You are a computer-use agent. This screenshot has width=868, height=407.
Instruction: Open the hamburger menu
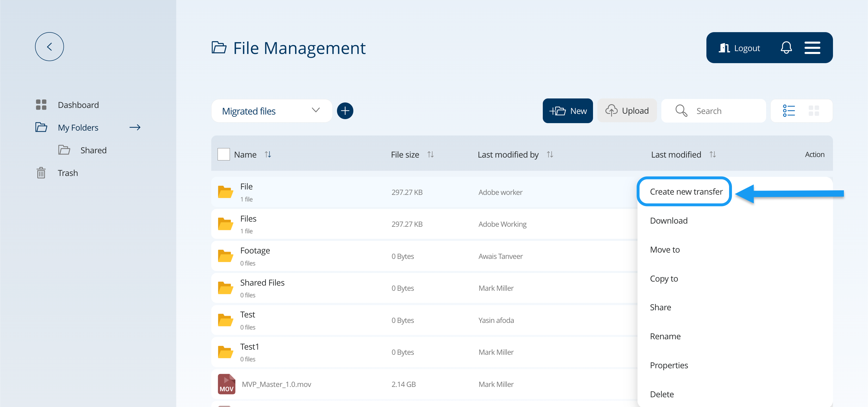[x=812, y=48]
